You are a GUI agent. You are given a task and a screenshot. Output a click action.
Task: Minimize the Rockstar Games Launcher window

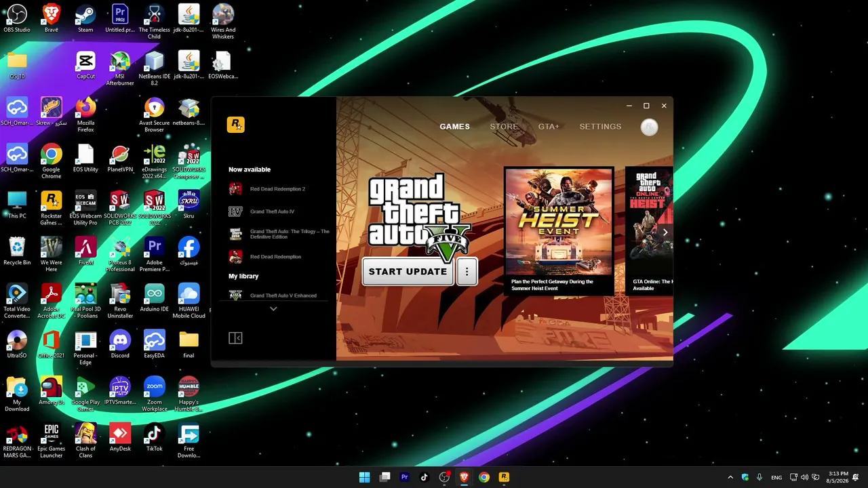(x=629, y=106)
